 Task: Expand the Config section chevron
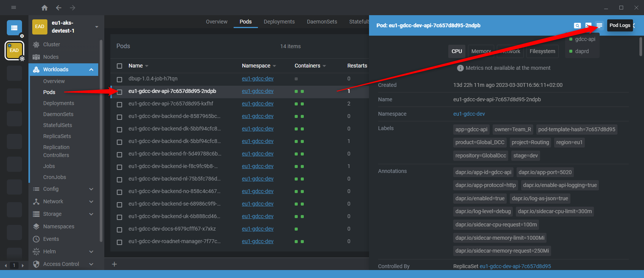click(91, 189)
